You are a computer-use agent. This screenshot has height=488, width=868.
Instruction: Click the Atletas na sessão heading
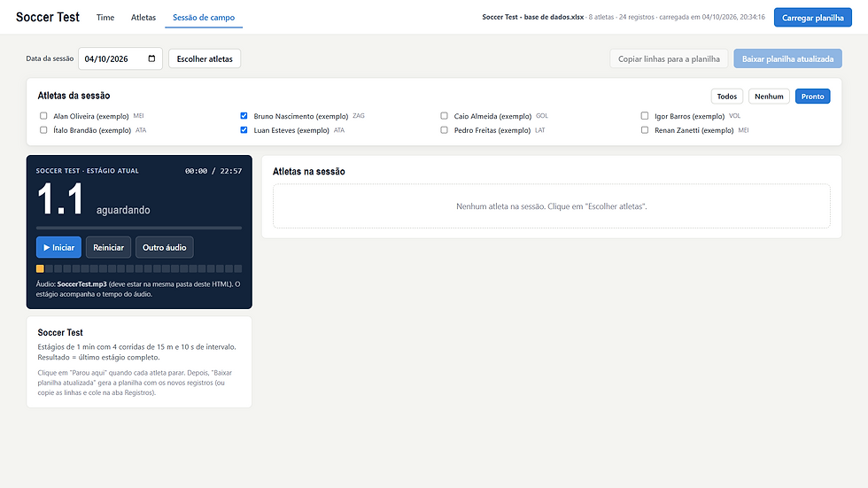[309, 172]
